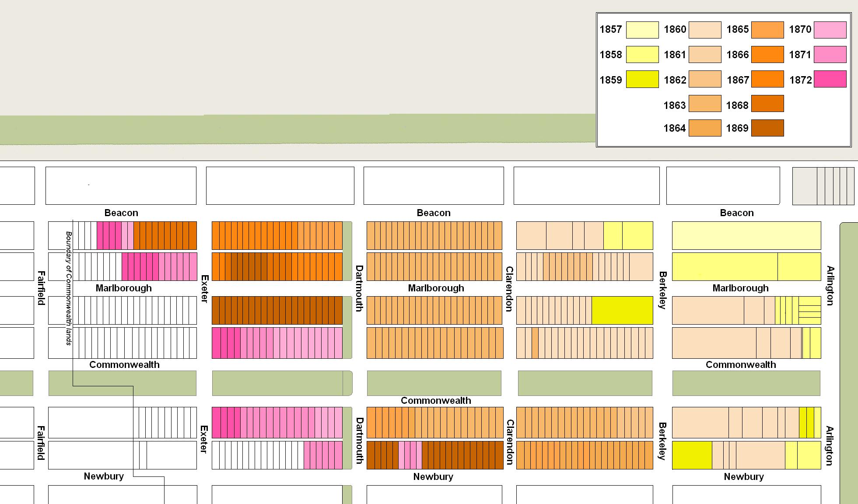This screenshot has height=504, width=858.
Task: Click the 1859 bright yellow legend swatch
Action: (642, 80)
